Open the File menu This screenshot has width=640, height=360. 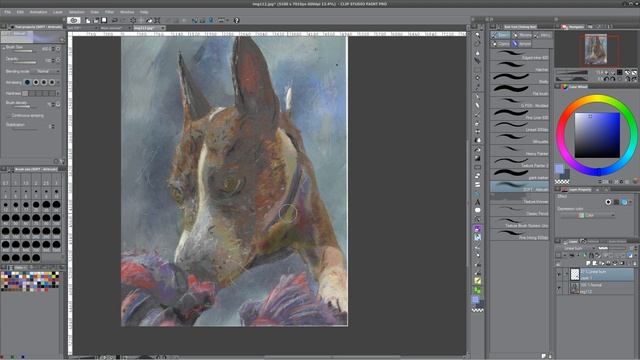tap(7, 12)
